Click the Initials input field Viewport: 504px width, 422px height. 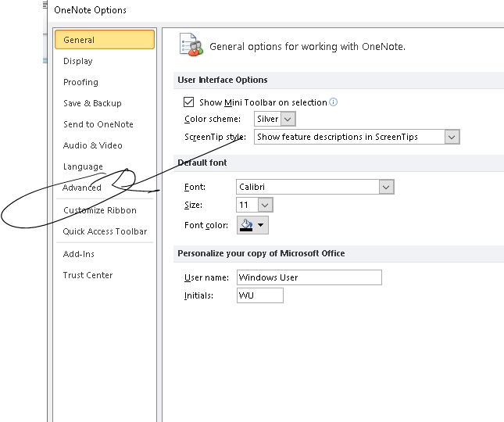pyautogui.click(x=260, y=295)
